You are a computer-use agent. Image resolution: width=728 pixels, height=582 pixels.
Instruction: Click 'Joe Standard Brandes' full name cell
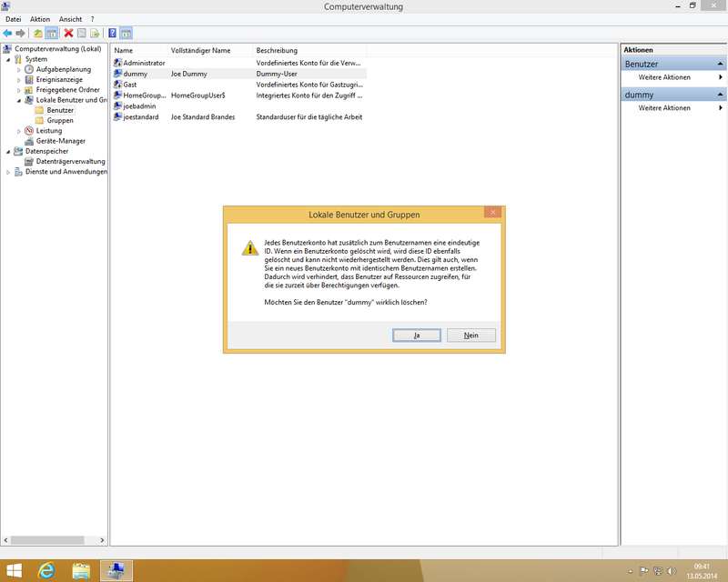[203, 117]
